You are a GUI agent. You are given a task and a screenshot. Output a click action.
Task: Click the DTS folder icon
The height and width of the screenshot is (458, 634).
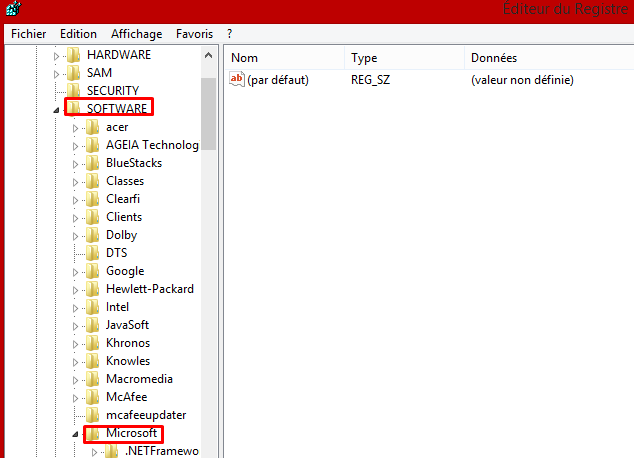tap(93, 253)
